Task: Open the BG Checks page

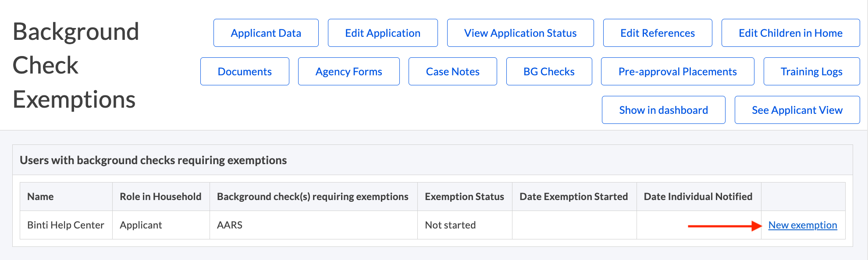Action: 549,71
